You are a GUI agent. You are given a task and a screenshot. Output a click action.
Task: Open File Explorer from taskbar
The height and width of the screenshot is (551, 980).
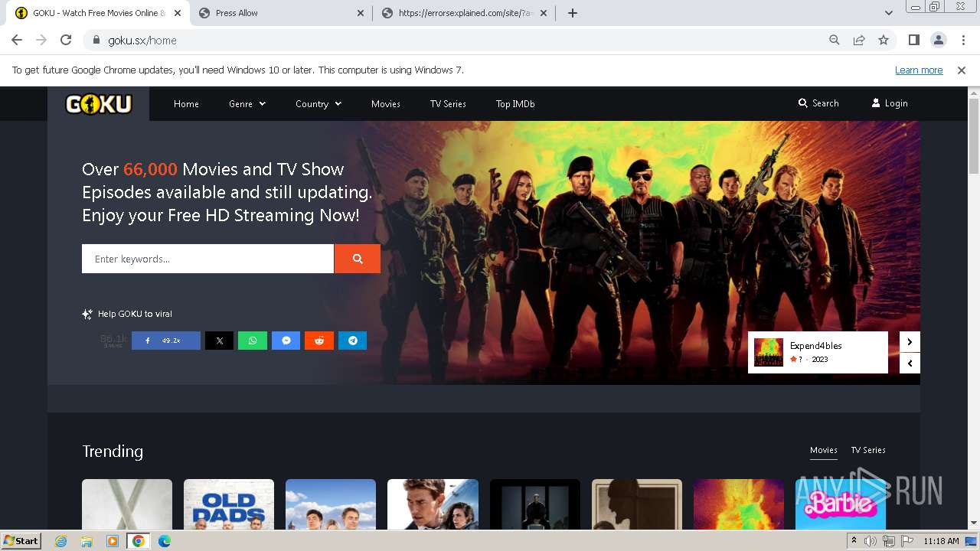(x=87, y=541)
